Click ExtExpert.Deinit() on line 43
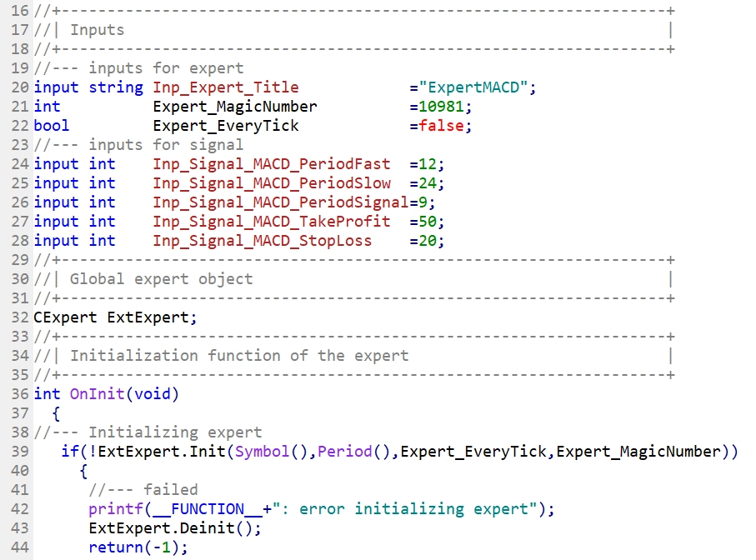The width and height of the screenshot is (756, 560). [x=170, y=528]
